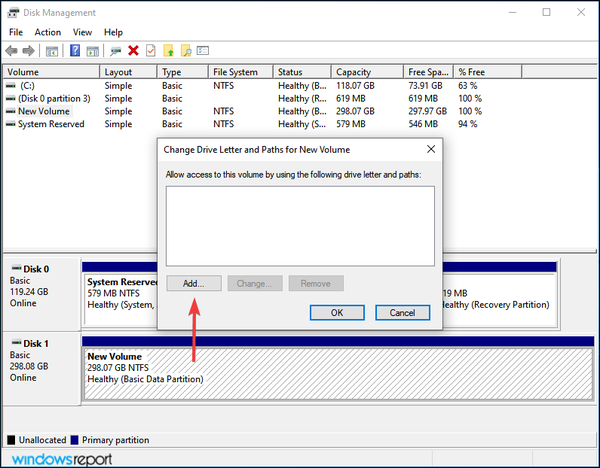
Task: Click the 73.91 GB free space cell
Action: 425,85
